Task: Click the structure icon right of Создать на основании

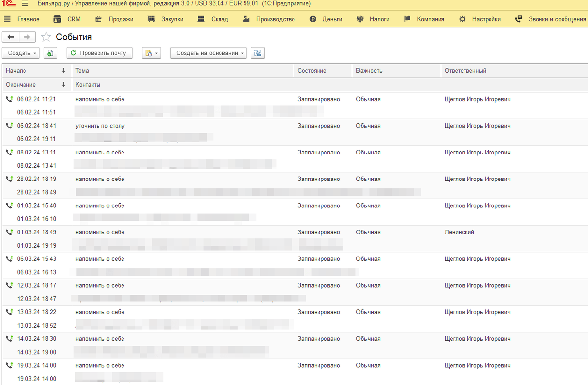Action: pos(257,53)
